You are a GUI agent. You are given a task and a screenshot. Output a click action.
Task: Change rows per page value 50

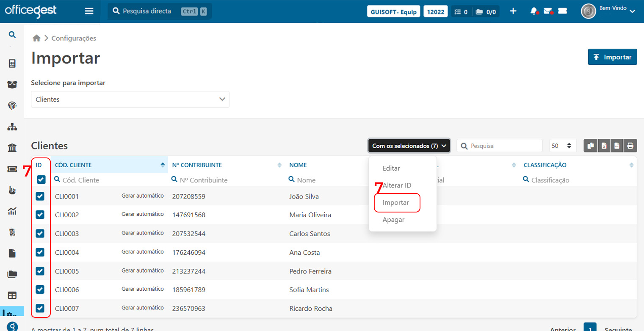[563, 146]
